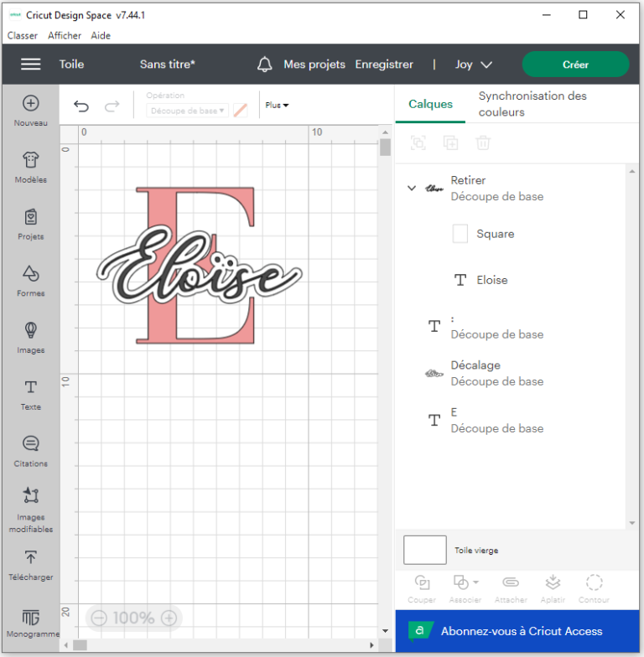Viewport: 644px width, 657px height.
Task: Click the Eloise script text on canvas
Action: point(199,265)
